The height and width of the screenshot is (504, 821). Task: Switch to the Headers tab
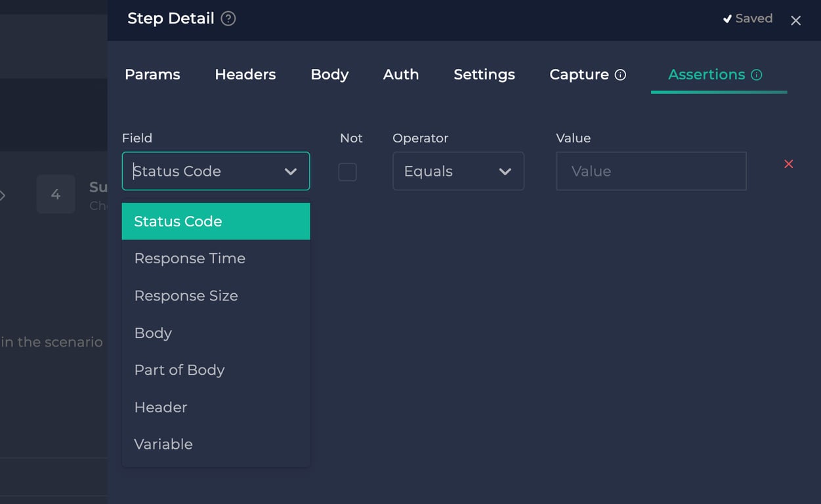[x=245, y=74]
